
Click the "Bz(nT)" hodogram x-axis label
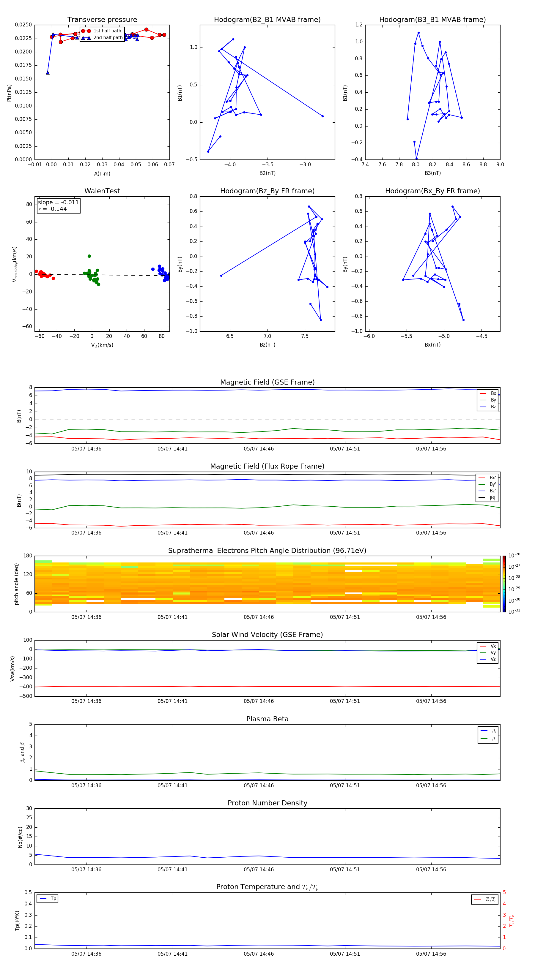267,345
